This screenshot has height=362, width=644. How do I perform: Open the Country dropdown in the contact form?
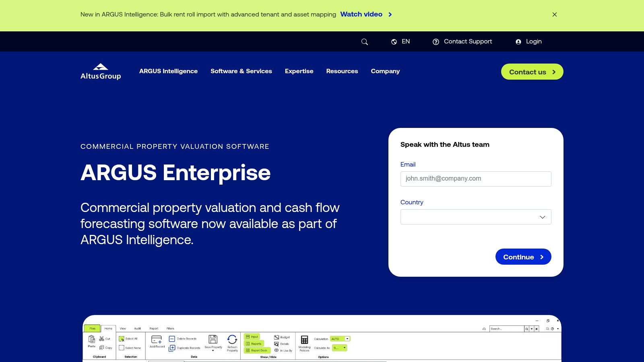click(476, 217)
